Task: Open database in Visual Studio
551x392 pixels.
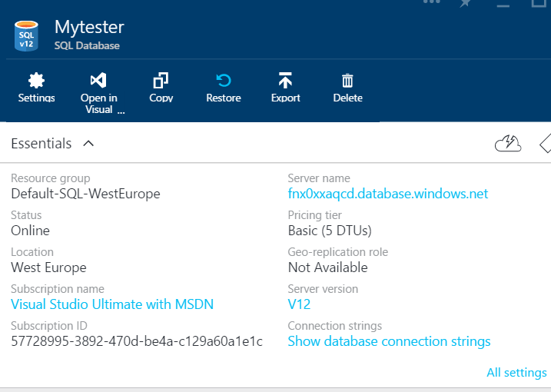Action: [98, 81]
